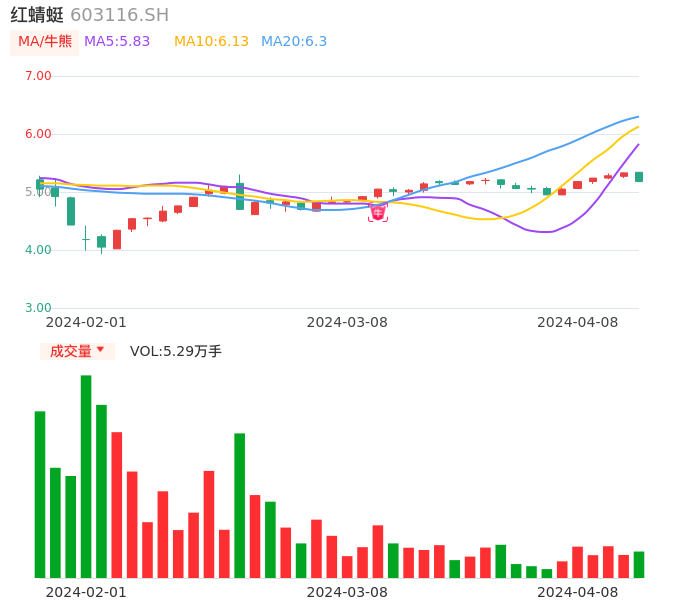Click the 6.00 price axis label
686x606 pixels.
tap(37, 134)
